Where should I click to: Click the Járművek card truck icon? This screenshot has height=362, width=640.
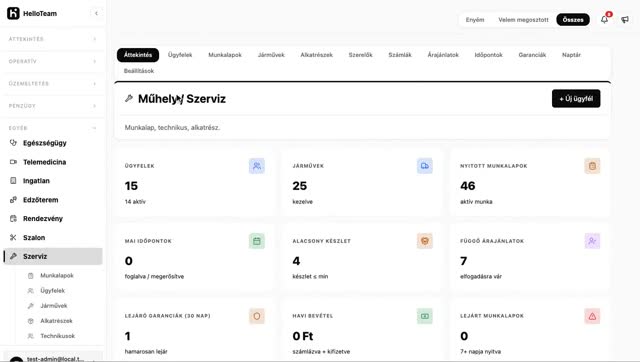[424, 166]
